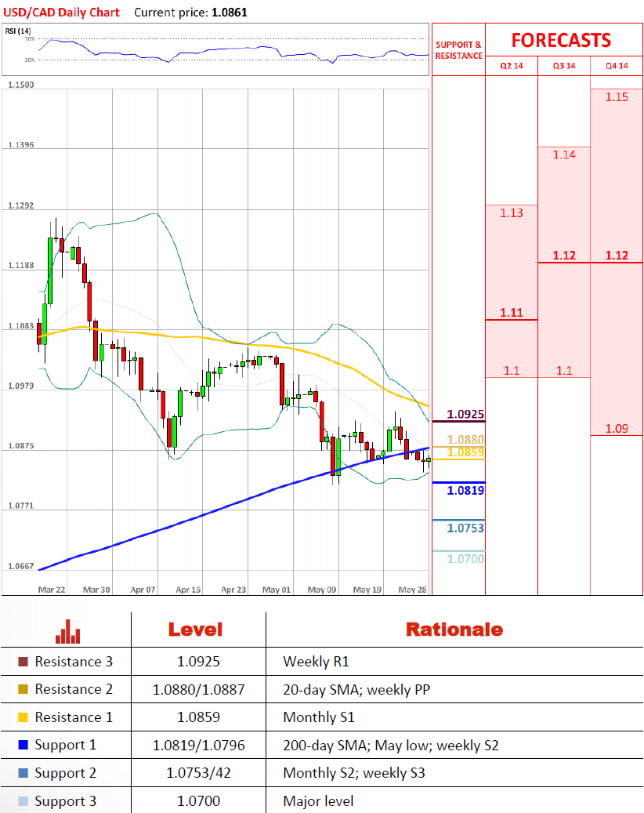Click the 1.13 value in Q2 14 forecast
The height and width of the screenshot is (813, 644).
click(512, 212)
